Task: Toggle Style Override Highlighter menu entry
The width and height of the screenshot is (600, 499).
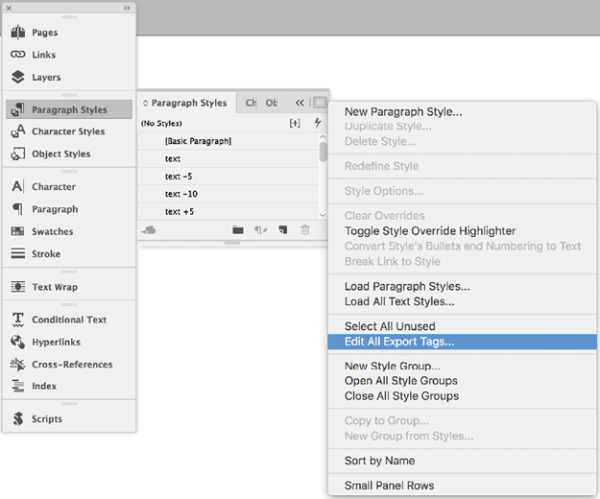Action: point(430,231)
